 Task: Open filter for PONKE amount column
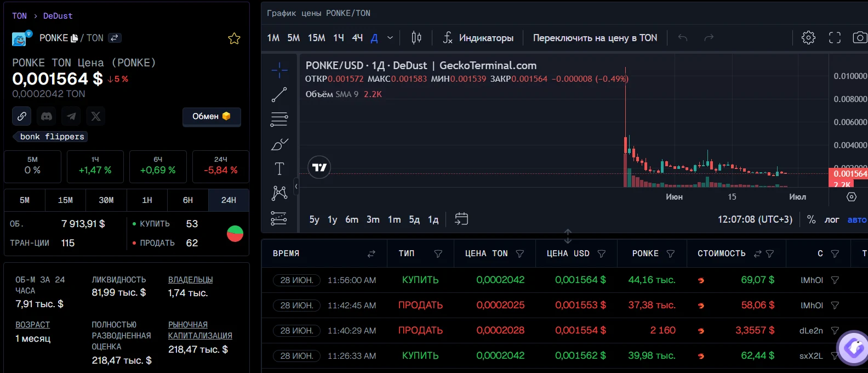[x=671, y=253]
